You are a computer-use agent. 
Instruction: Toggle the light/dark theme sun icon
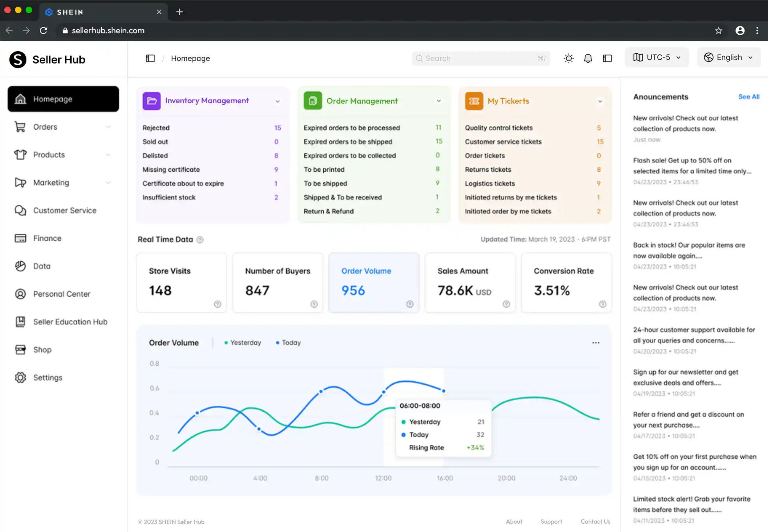click(568, 58)
